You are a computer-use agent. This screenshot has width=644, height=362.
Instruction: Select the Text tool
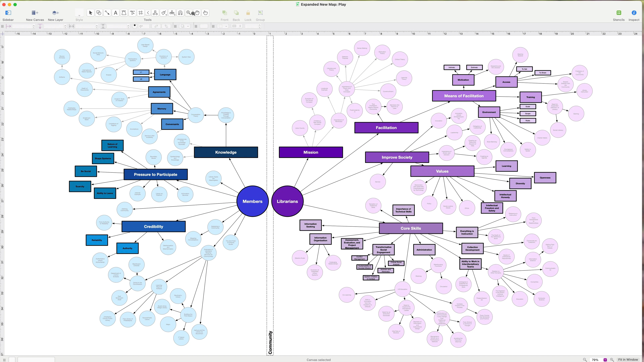coord(116,13)
